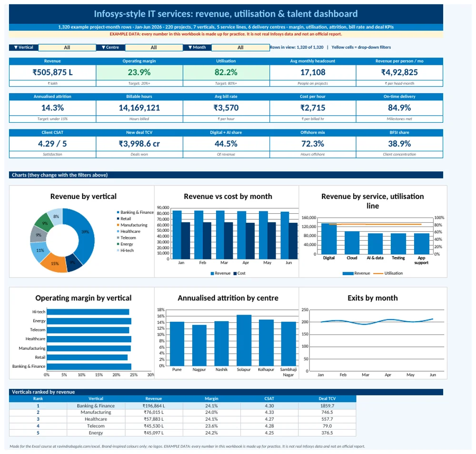
Task: Click the App support revenue bar
Action: tap(422, 244)
